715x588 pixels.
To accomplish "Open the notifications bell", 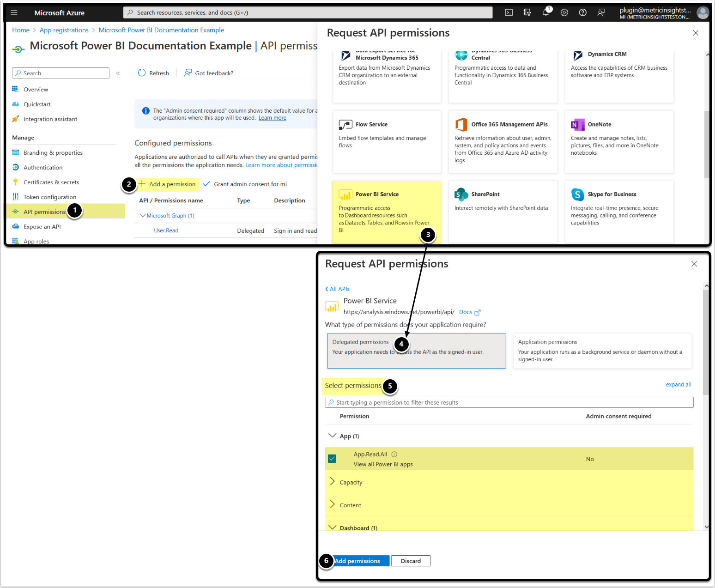I will tap(546, 12).
